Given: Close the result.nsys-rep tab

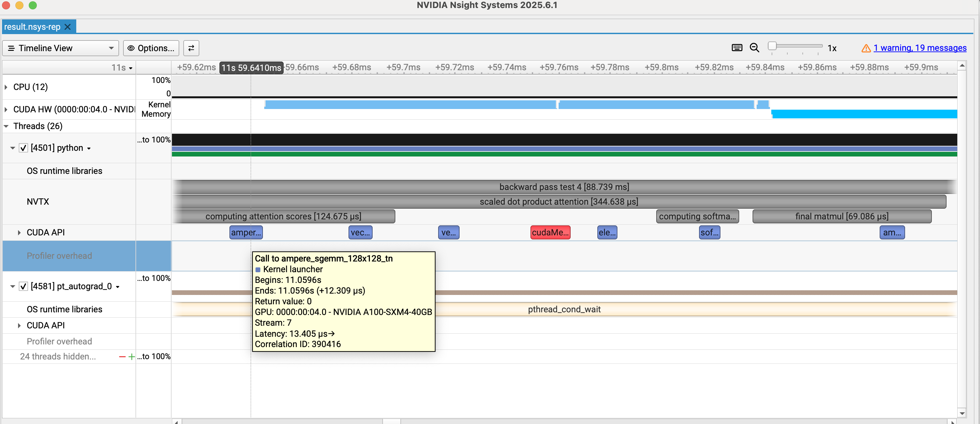Looking at the screenshot, I should click(x=68, y=27).
